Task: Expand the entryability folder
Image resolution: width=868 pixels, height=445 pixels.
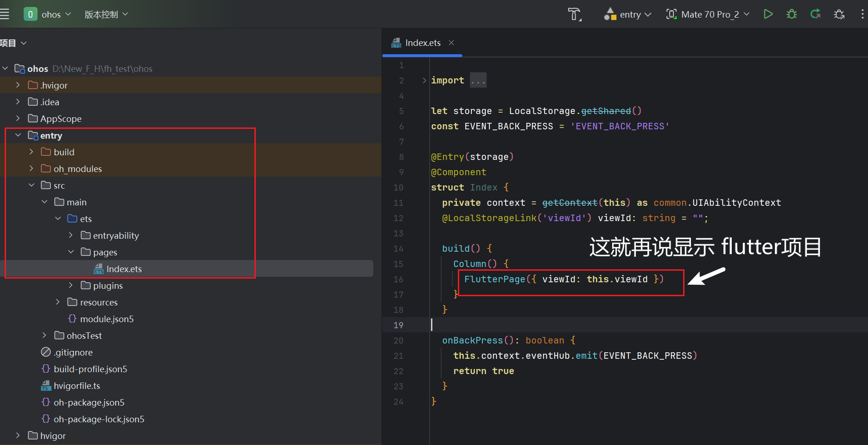Action: point(71,235)
